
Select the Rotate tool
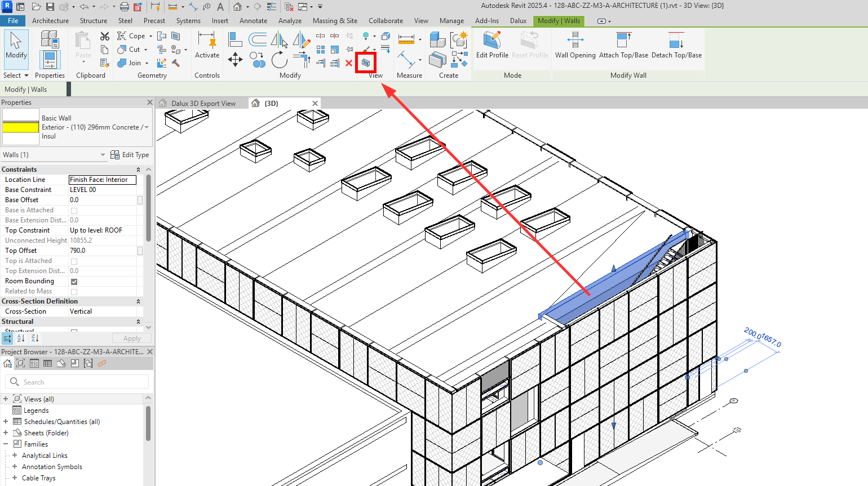pyautogui.click(x=279, y=60)
